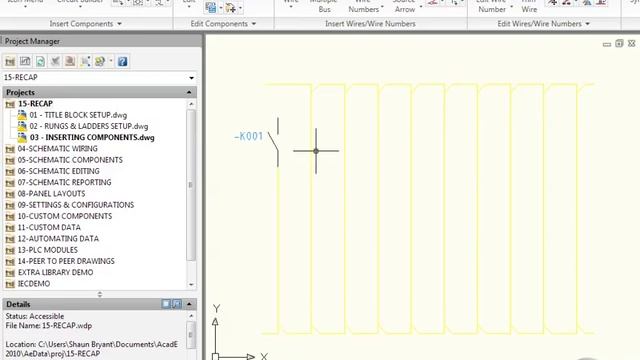Click the 'Status: Accessible' details text
The height and width of the screenshot is (360, 640).
tap(35, 316)
